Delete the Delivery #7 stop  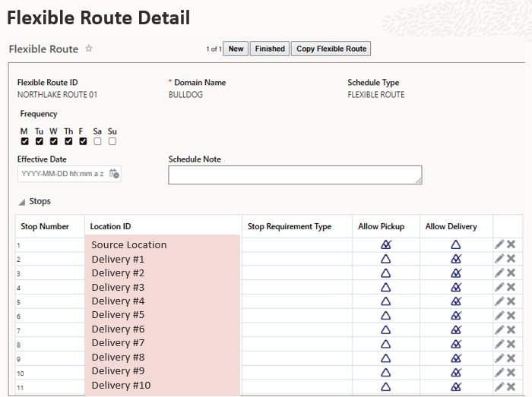(511, 344)
